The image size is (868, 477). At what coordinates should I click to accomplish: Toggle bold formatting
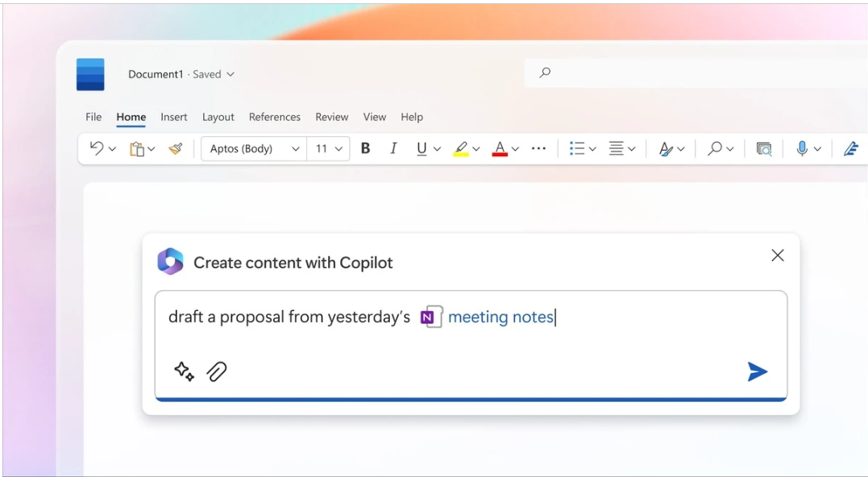(365, 148)
